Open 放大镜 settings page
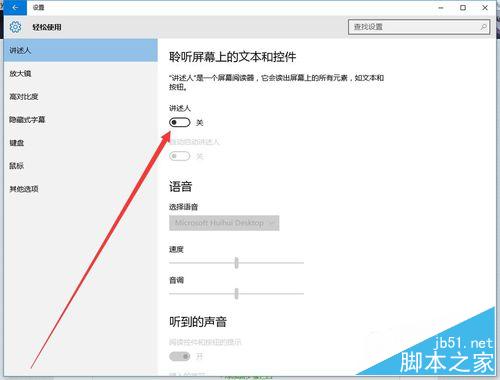This screenshot has width=500, height=380. (x=80, y=73)
